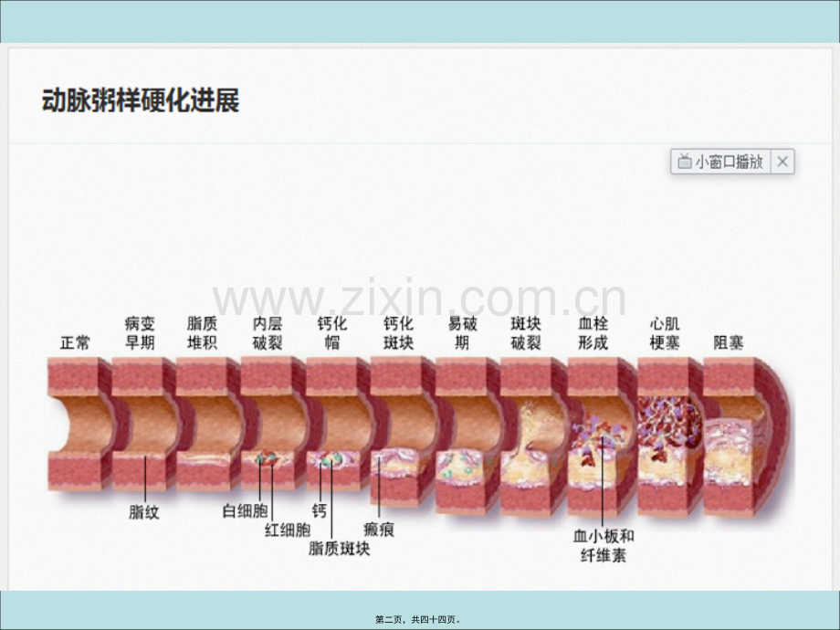Select the 血栓形成 stage label
840x630 pixels.
tap(593, 333)
